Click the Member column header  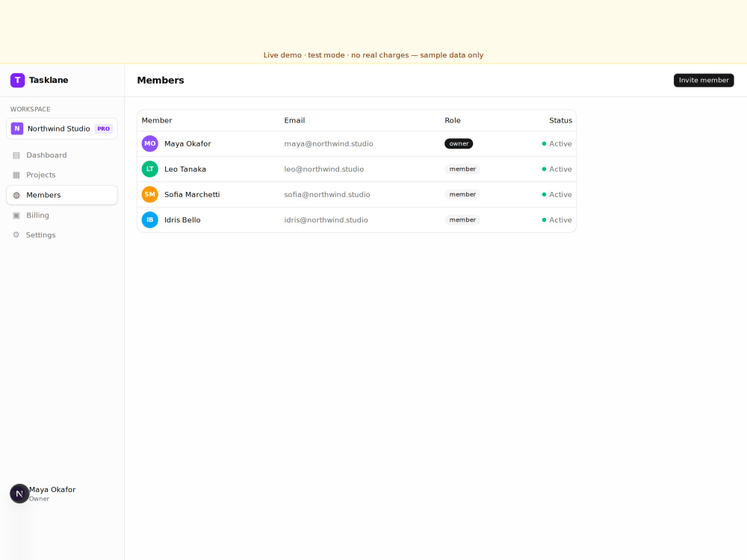tap(157, 120)
